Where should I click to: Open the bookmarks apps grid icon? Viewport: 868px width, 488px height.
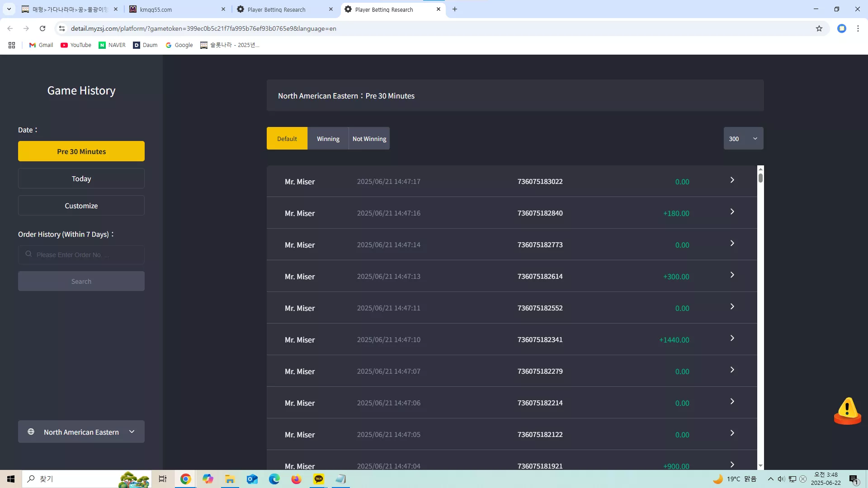12,45
